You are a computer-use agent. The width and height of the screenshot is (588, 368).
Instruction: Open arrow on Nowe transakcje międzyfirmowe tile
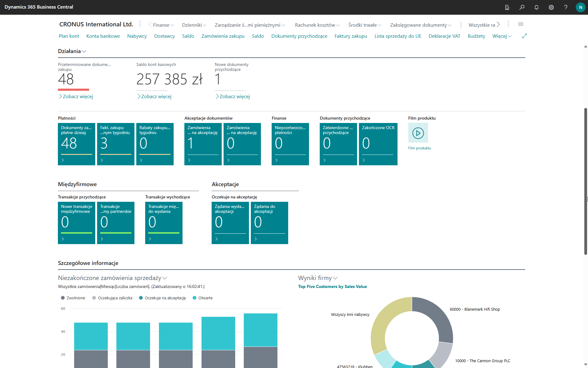click(x=63, y=239)
